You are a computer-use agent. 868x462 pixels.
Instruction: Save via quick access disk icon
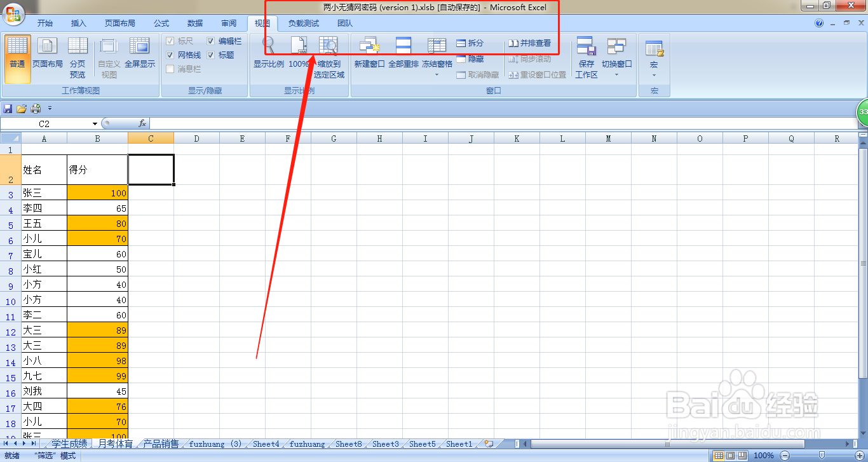pos(8,108)
